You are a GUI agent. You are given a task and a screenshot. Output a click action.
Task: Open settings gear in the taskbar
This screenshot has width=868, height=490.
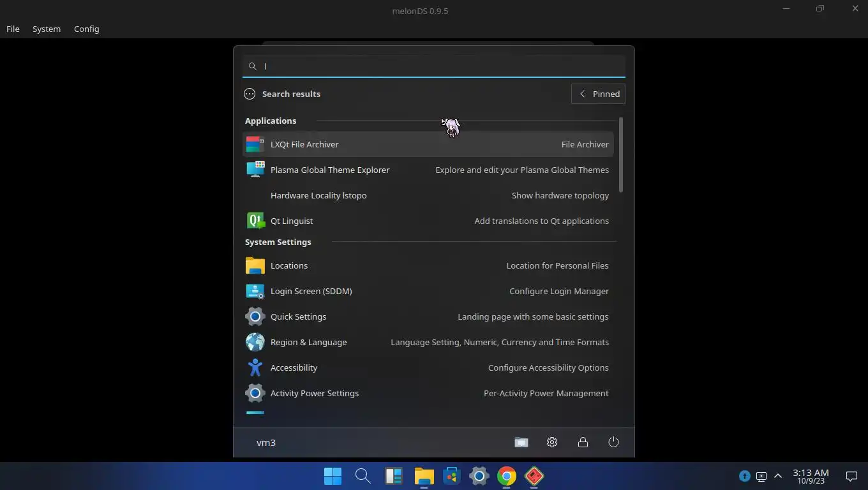479,476
